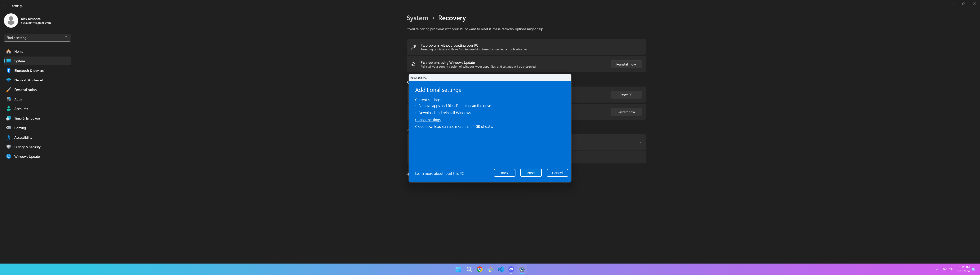Click the Change settings link
980x275 pixels.
tap(428, 120)
